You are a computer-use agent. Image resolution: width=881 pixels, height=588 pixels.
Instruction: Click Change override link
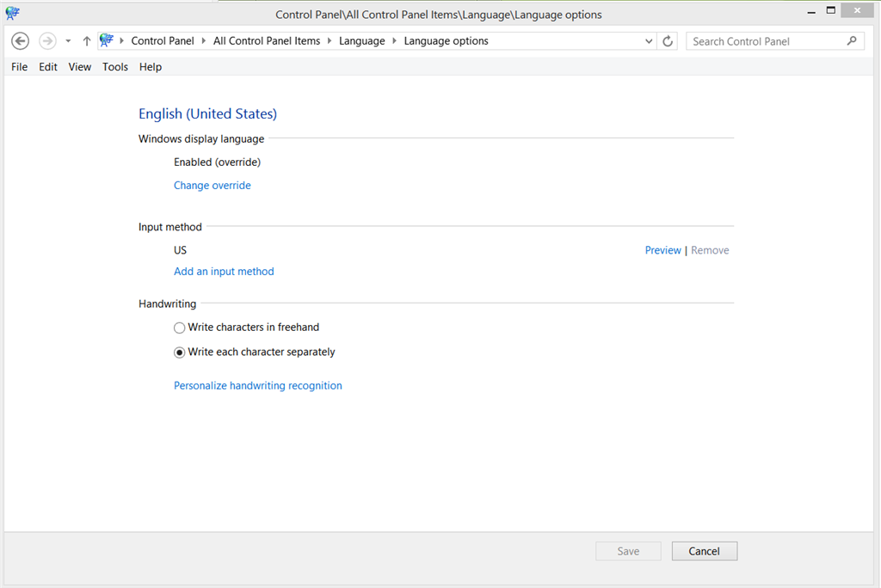(212, 185)
